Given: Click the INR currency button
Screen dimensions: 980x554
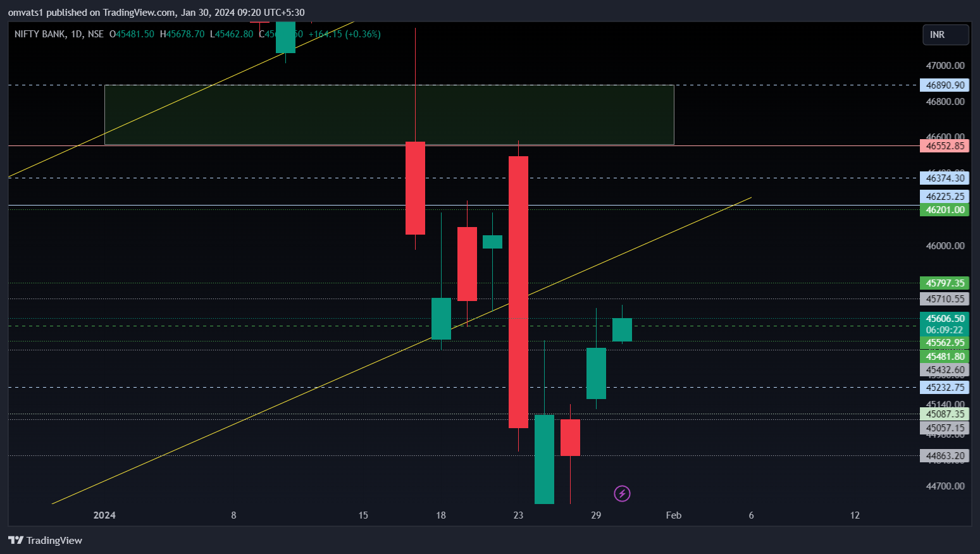Looking at the screenshot, I should tap(945, 35).
